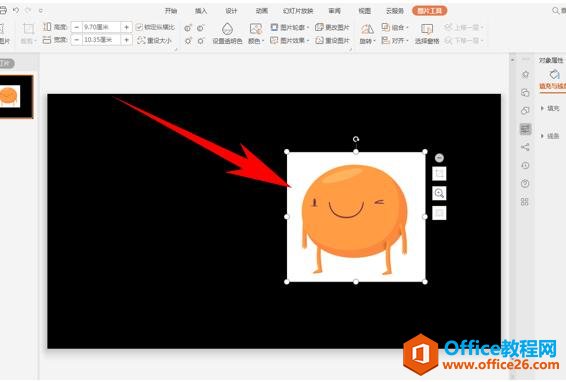Click the floating zoom magnifier icon beside the image
This screenshot has width=566, height=382.
tap(439, 193)
